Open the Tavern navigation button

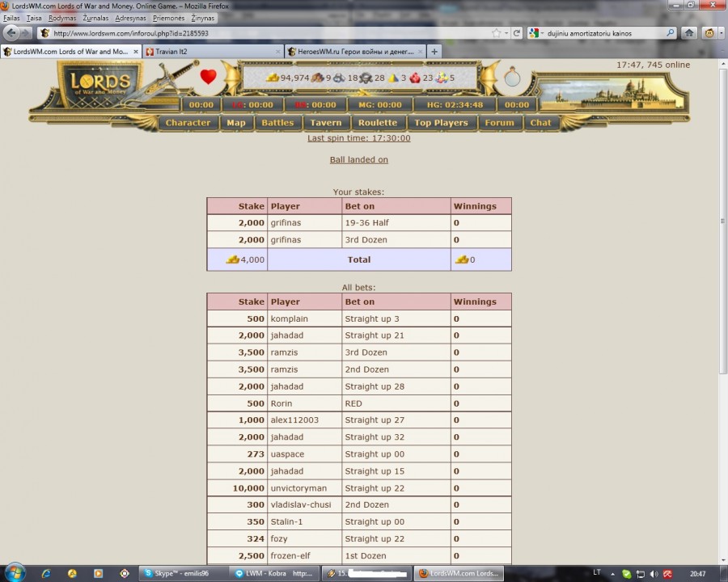pos(326,123)
